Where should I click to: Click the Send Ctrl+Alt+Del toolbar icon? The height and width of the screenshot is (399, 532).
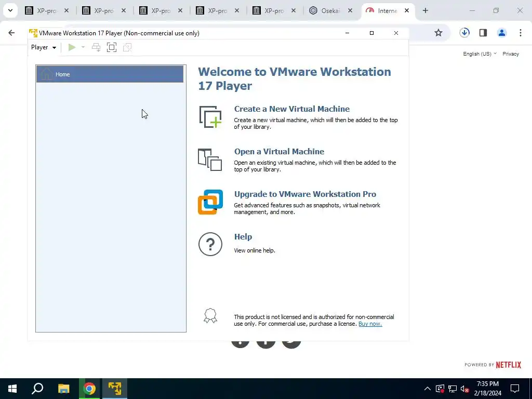(96, 47)
